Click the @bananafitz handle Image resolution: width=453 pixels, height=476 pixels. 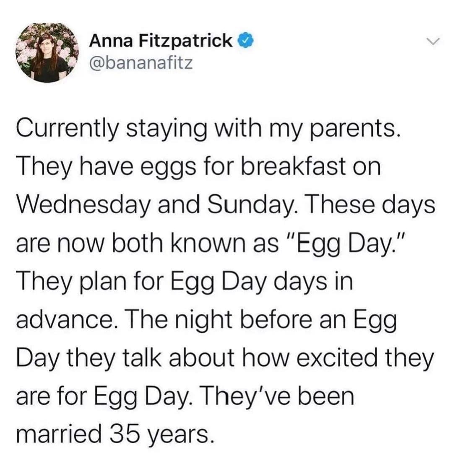point(141,63)
